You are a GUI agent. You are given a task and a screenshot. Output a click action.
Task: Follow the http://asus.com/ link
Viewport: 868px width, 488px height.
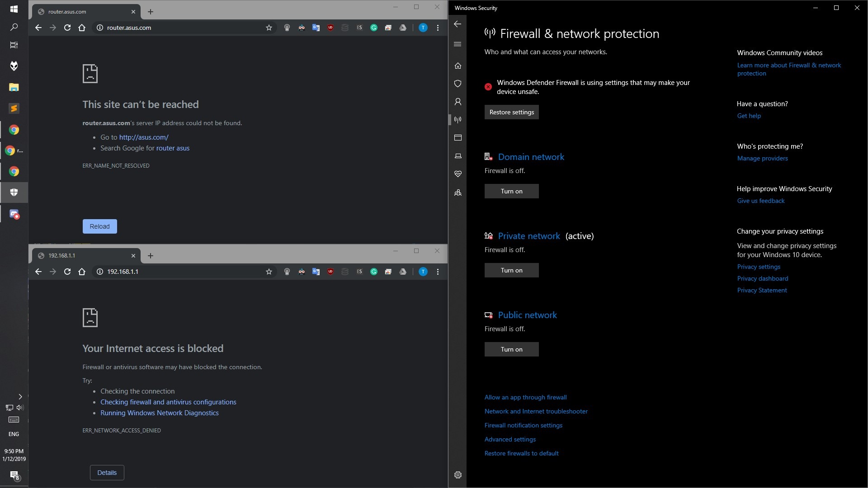pyautogui.click(x=144, y=137)
